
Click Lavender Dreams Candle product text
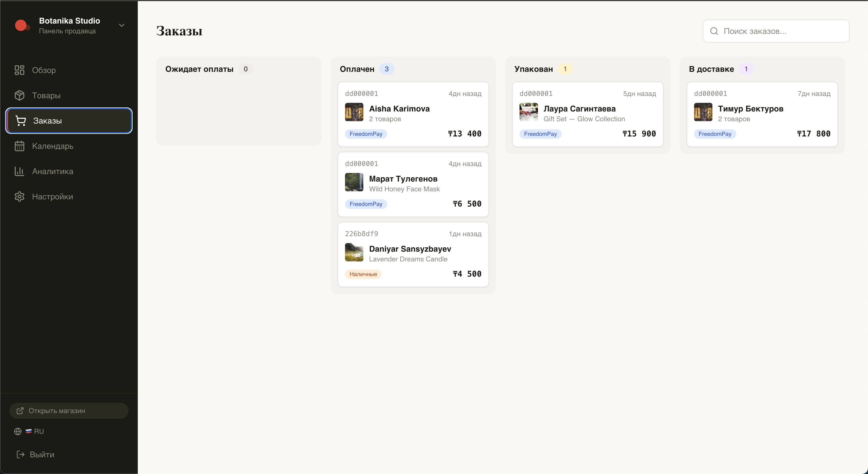(408, 259)
